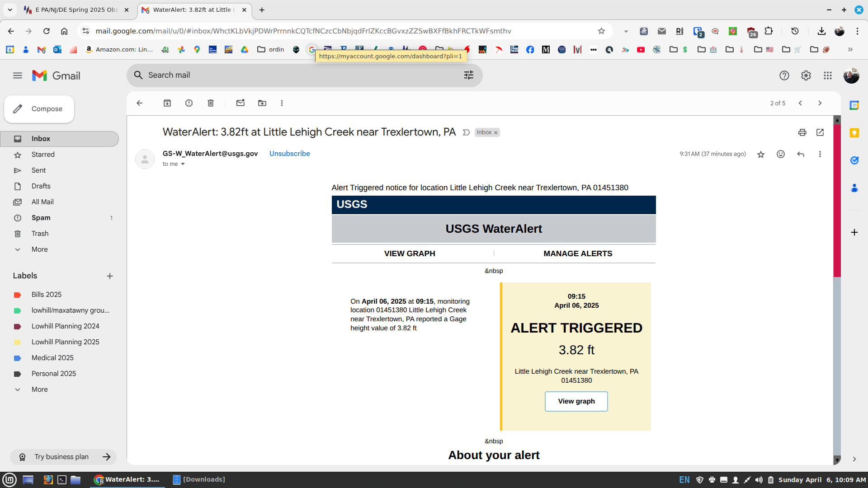Switch to E PA/NJ/DE Spring 2025 tab
Image resolution: width=868 pixels, height=488 pixels.
77,9
